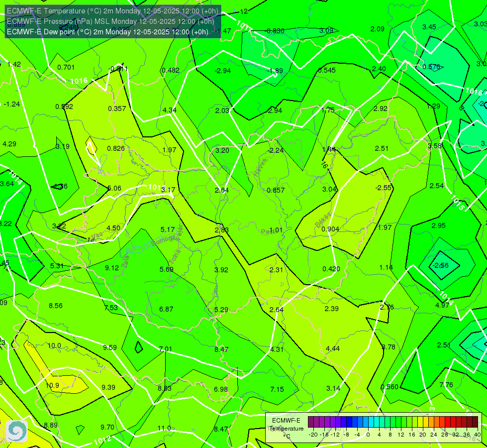Click the dew point value -2.55

pos(384,188)
